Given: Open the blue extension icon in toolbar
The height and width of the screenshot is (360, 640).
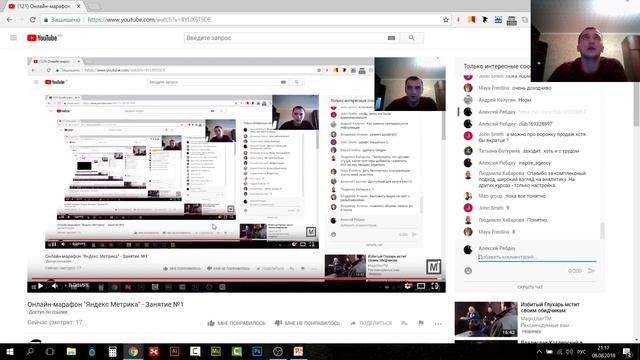Looking at the screenshot, I should click(498, 20).
